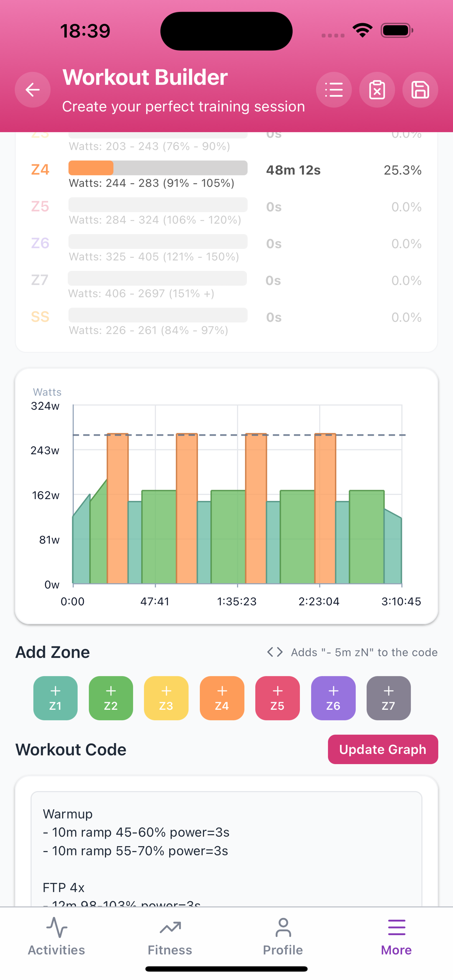Add a Z2 zone block
The height and width of the screenshot is (980, 453).
pyautogui.click(x=111, y=698)
